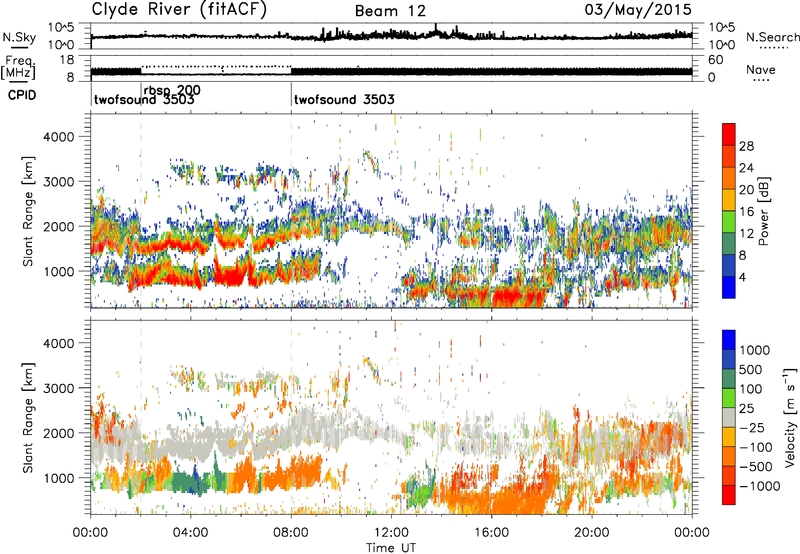800x554 pixels.
Task: Click the '28' value on Power scale
Action: [746, 146]
